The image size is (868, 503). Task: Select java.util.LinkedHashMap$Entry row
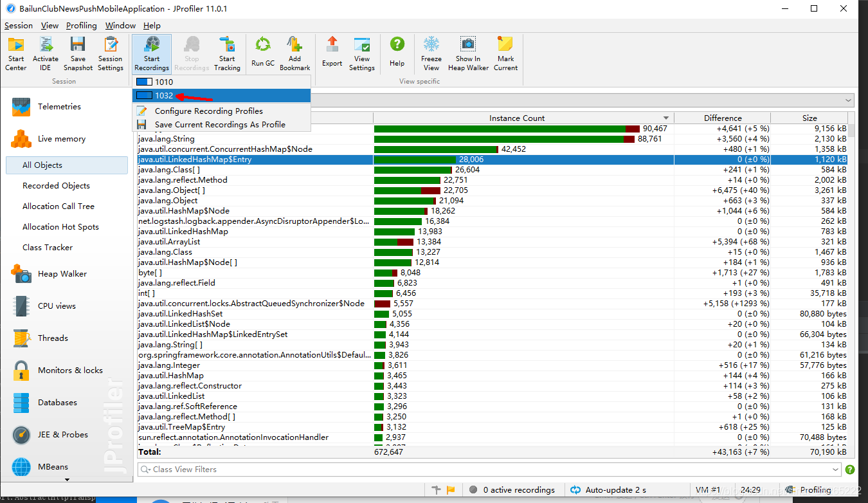pyautogui.click(x=493, y=160)
